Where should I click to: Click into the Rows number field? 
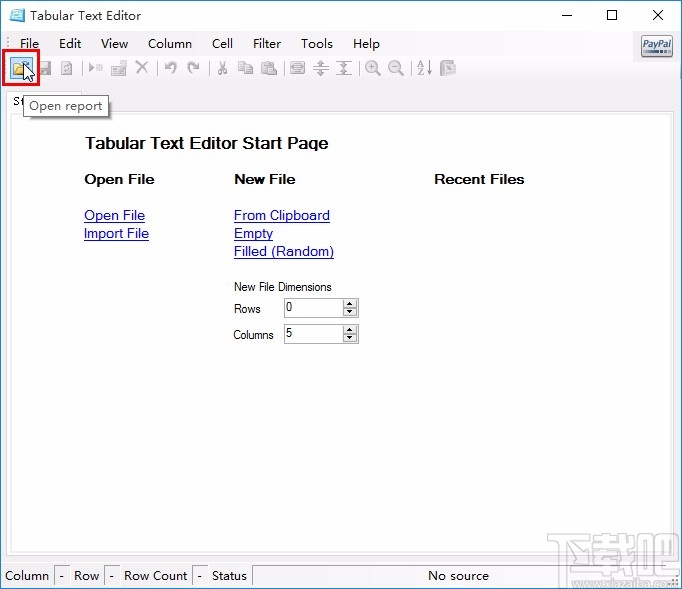coord(313,308)
